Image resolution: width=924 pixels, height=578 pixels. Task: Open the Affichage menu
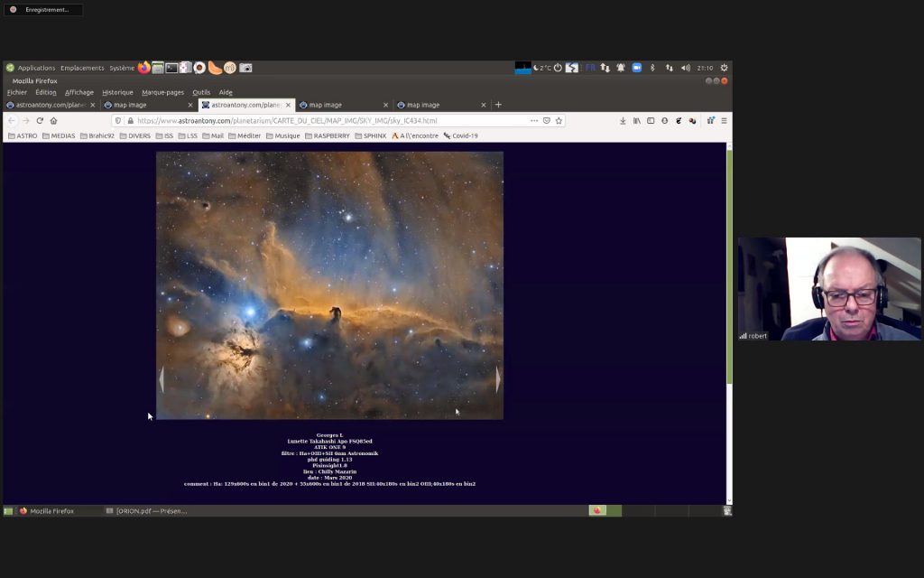pyautogui.click(x=79, y=93)
